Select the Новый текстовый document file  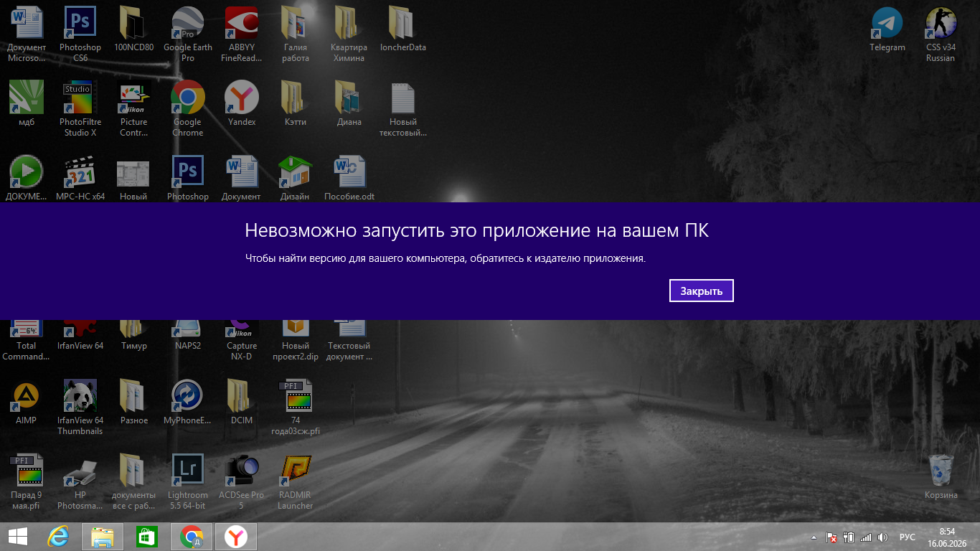[403, 108]
